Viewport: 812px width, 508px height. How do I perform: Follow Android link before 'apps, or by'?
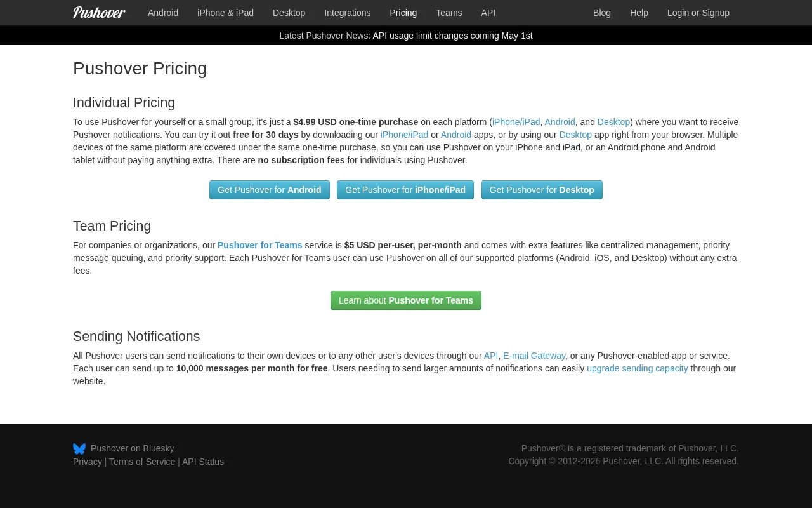click(x=456, y=135)
